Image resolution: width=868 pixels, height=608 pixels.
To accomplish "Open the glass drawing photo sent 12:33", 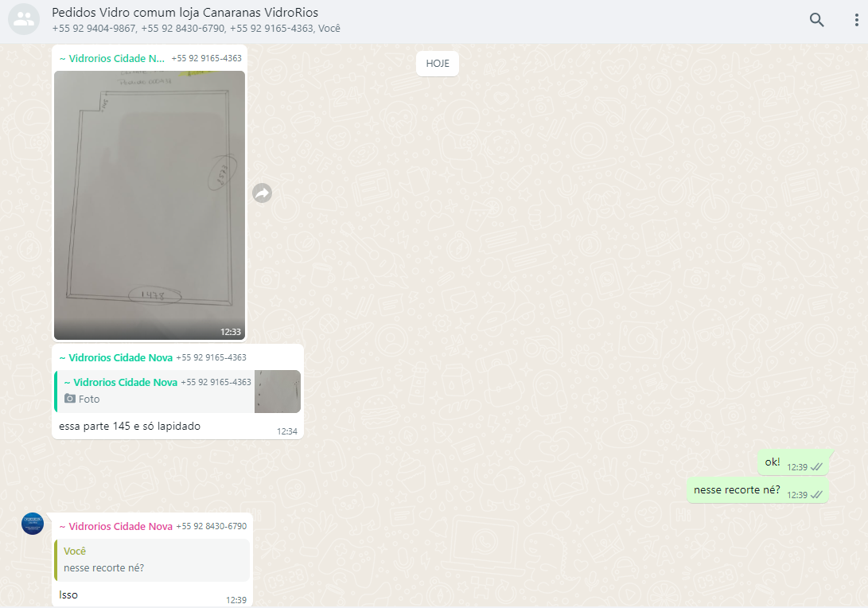I will point(150,205).
